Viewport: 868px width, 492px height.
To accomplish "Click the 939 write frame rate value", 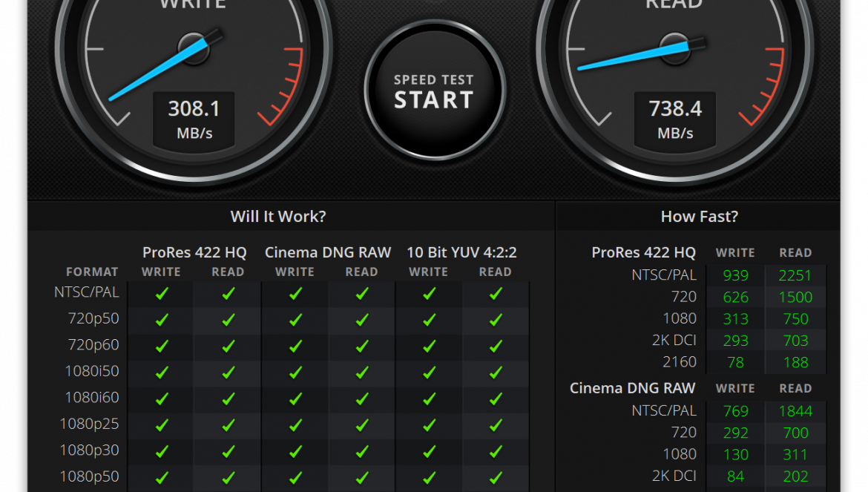I will 736,275.
